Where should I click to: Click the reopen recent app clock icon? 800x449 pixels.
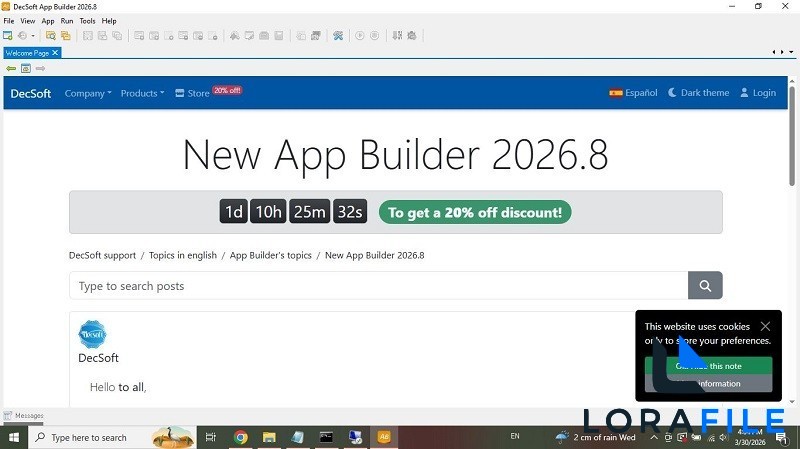pyautogui.click(x=22, y=36)
